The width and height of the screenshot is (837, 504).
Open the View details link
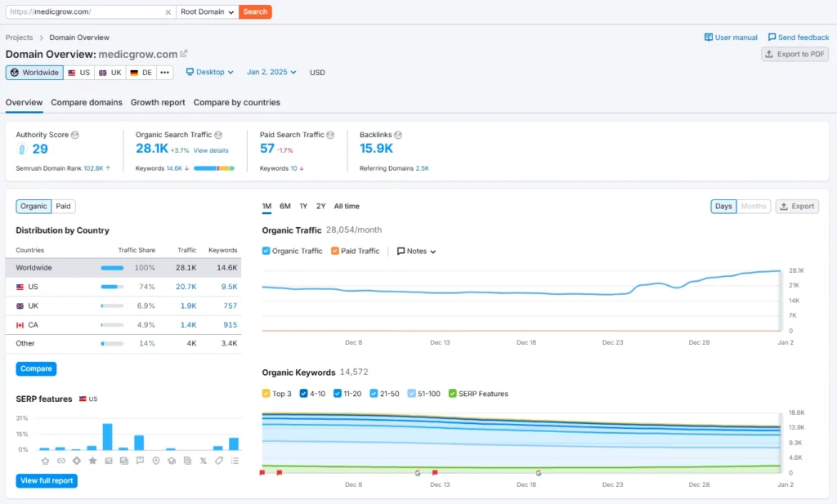[211, 150]
